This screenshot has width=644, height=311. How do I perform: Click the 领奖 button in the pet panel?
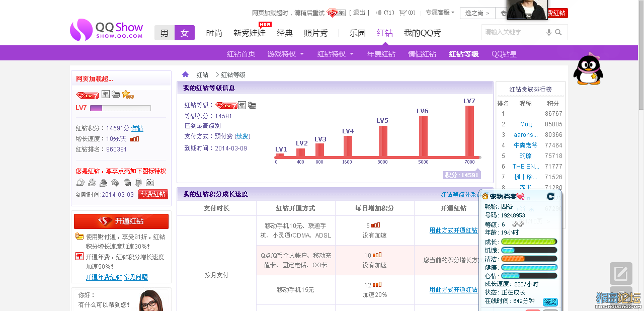pos(550,302)
